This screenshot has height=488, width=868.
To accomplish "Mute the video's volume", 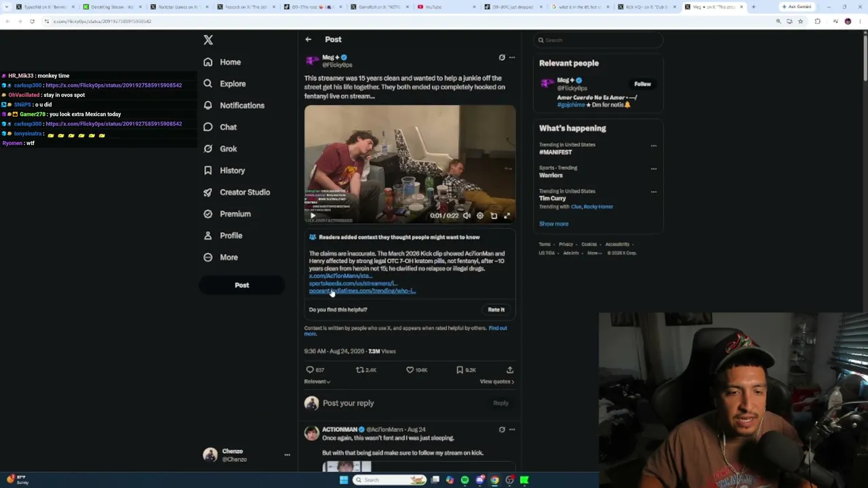I will (467, 216).
